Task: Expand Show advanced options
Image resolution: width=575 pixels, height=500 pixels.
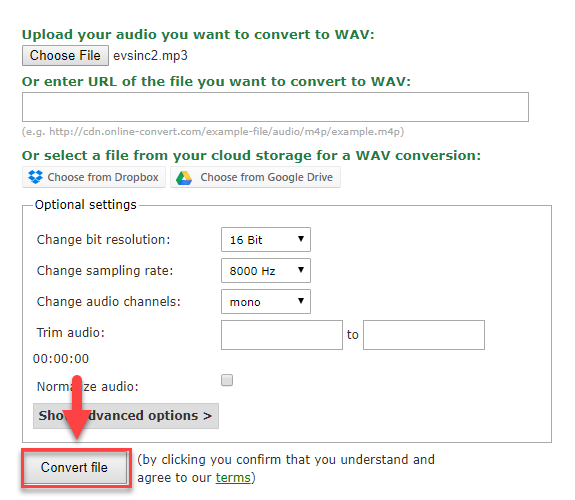Action: coord(126,416)
